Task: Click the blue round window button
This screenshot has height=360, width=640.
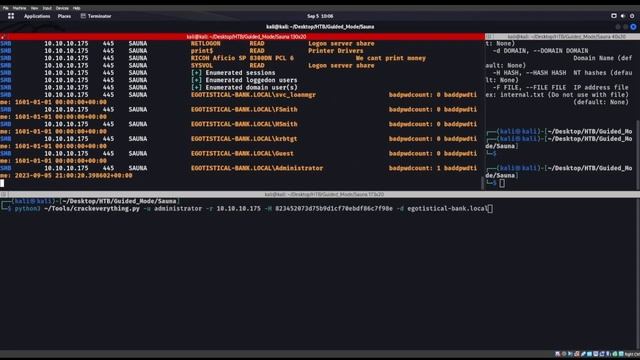Action: coord(633,27)
